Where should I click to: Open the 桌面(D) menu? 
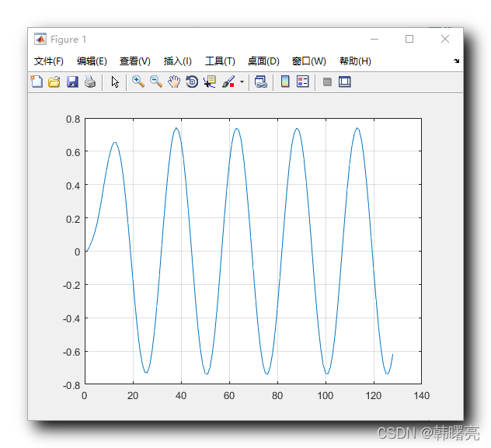pos(263,61)
